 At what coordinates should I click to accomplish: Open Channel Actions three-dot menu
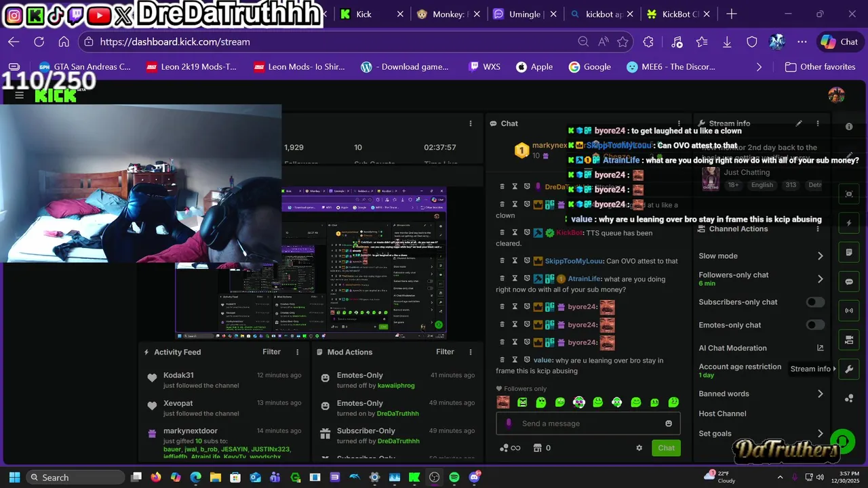click(818, 229)
